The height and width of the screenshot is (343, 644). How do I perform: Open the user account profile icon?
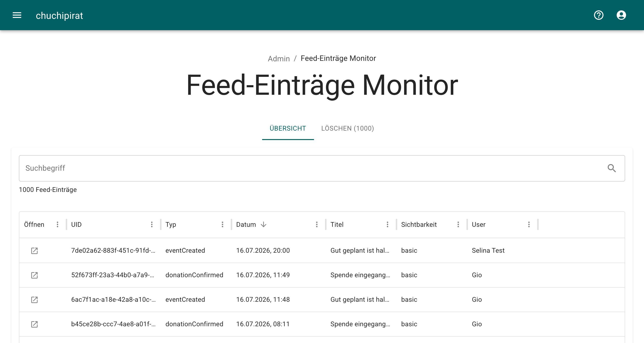tap(621, 15)
